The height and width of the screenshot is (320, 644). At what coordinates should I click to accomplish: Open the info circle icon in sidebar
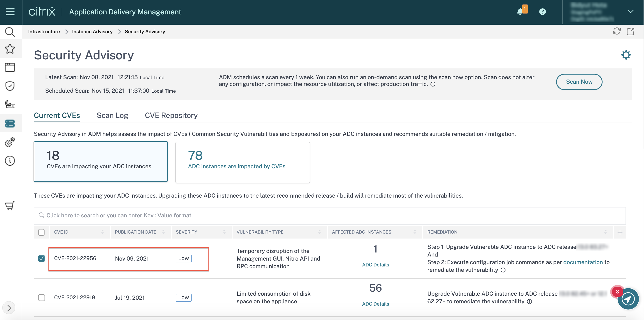click(x=10, y=160)
